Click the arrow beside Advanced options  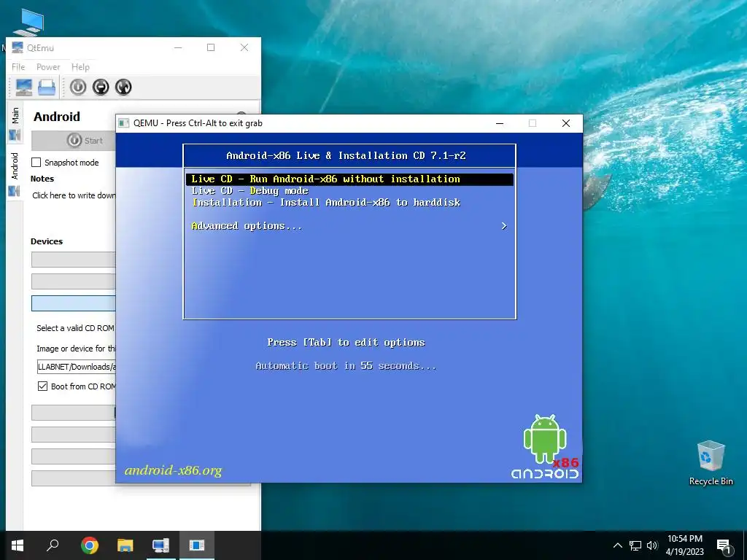point(504,226)
